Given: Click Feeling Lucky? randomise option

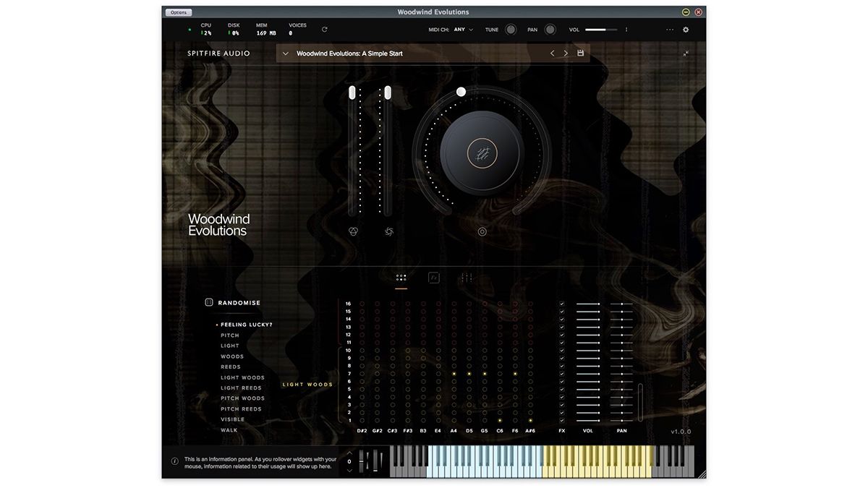Looking at the screenshot, I should pos(247,325).
